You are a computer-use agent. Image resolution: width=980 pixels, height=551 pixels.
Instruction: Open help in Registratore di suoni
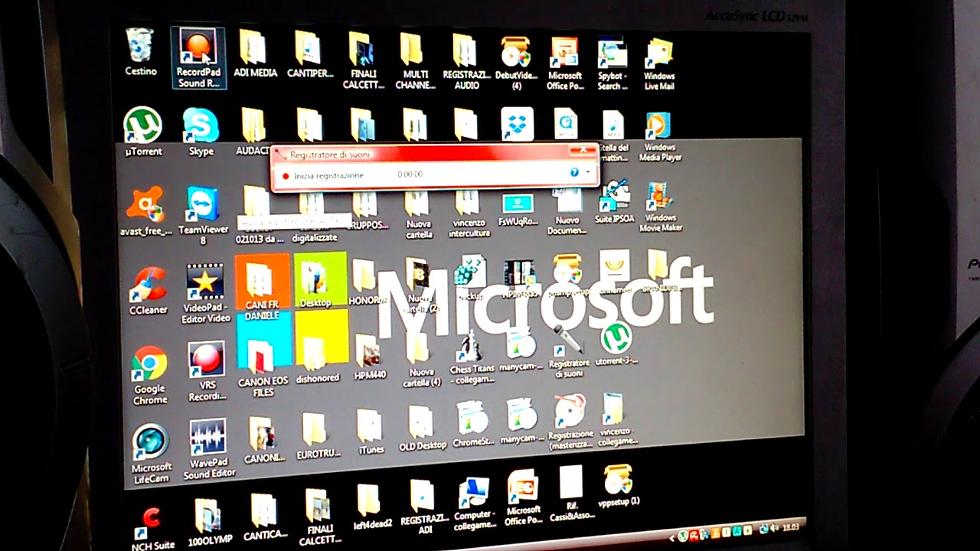point(574,173)
